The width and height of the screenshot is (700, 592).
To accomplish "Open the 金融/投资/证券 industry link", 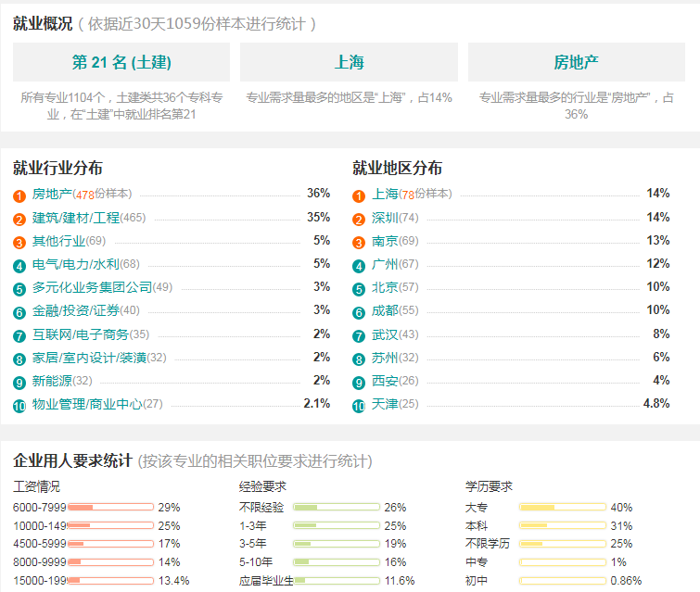I will point(75,310).
